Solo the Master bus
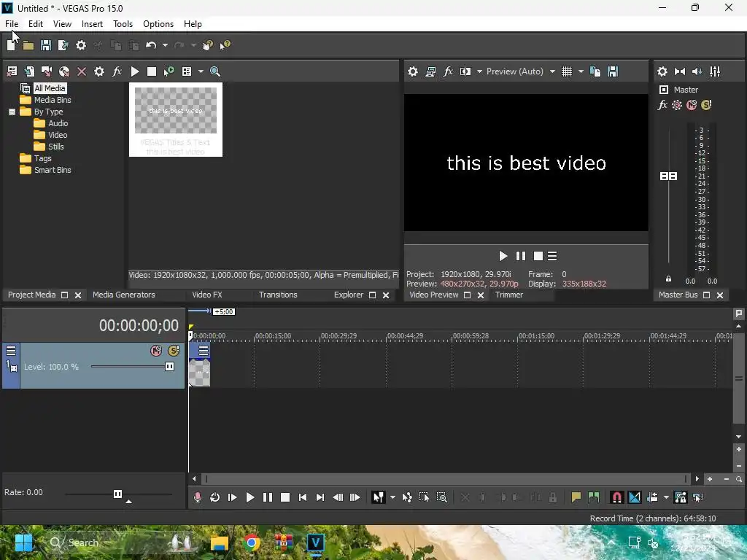Image resolution: width=747 pixels, height=560 pixels. tap(706, 105)
